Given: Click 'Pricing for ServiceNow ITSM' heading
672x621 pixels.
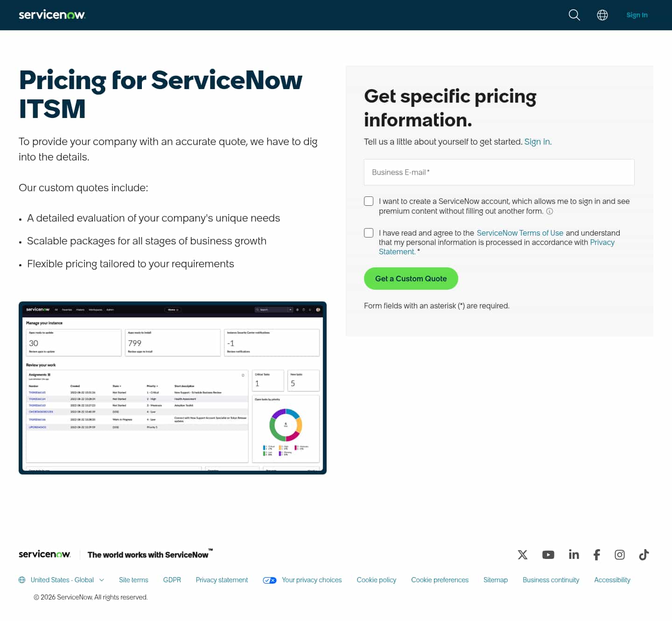Looking at the screenshot, I should (x=161, y=94).
